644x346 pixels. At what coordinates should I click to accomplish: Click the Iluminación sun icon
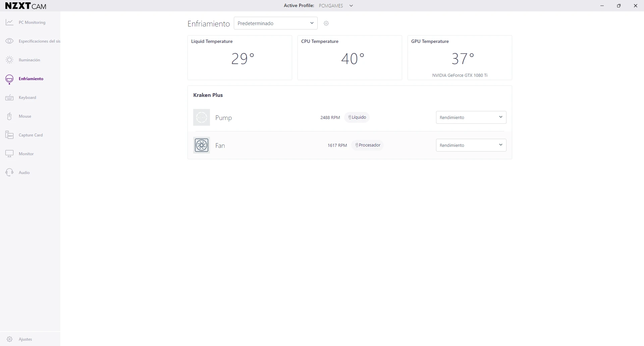coord(9,60)
